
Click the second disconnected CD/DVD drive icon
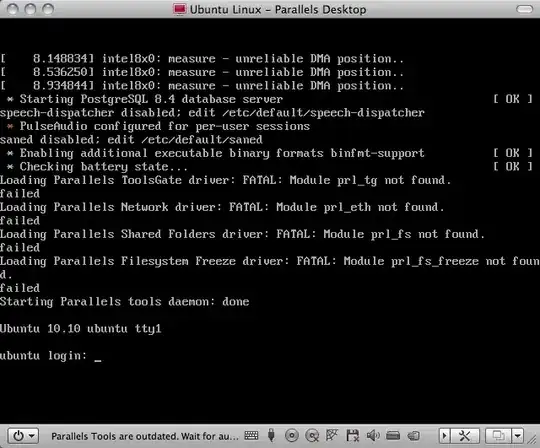click(312, 436)
